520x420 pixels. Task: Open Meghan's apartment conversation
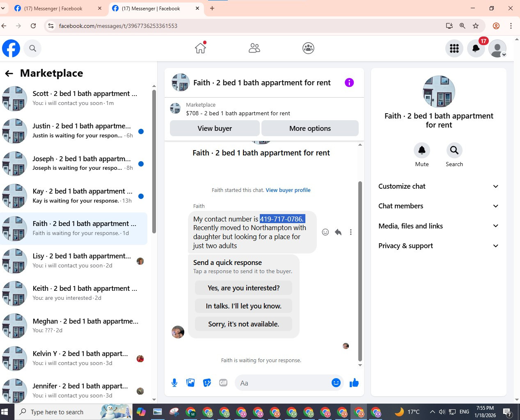[74, 326]
